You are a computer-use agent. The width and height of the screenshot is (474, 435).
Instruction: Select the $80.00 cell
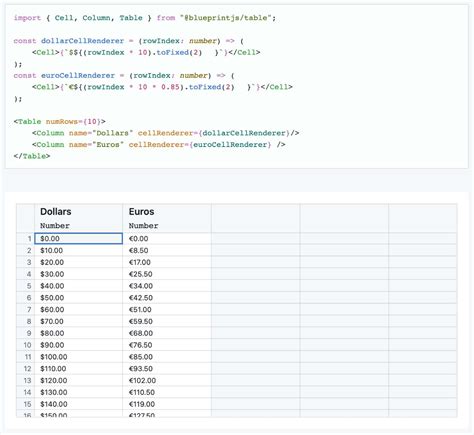(x=78, y=333)
